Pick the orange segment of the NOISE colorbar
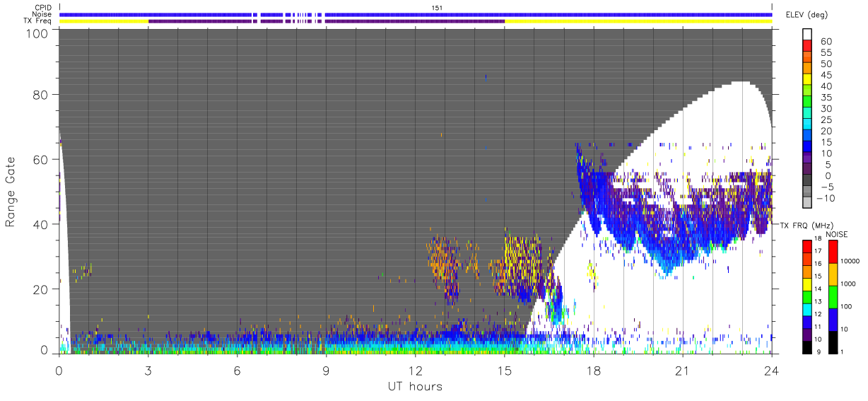 833,275
